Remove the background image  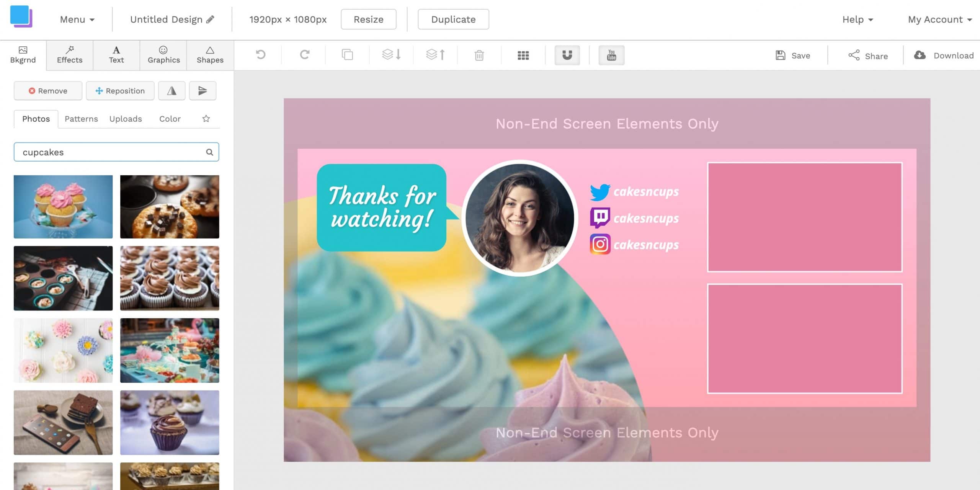click(48, 91)
